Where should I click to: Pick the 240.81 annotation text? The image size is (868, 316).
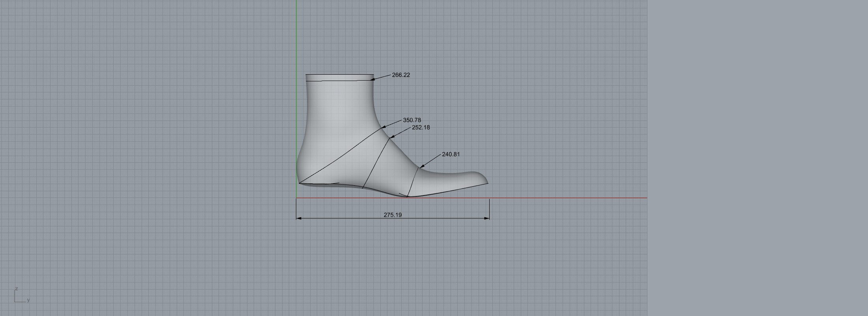click(451, 154)
